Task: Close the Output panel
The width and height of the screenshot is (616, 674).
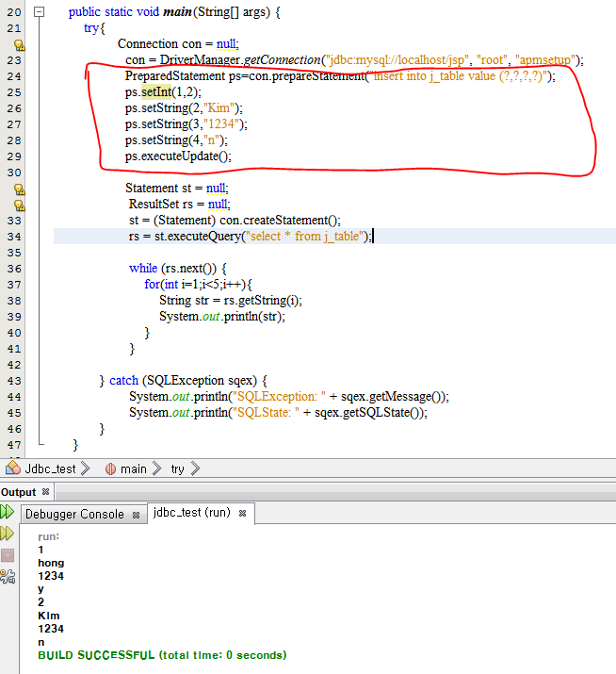Action: [45, 492]
